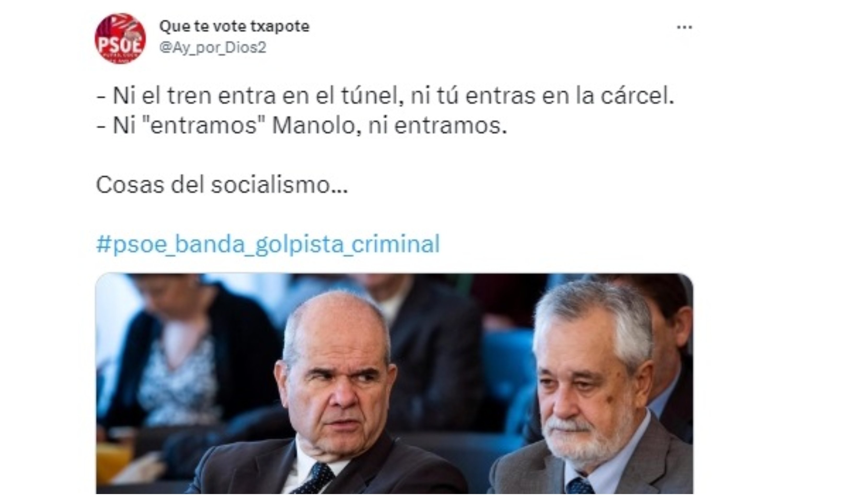The width and height of the screenshot is (853, 504).
Task: Open the three-dot more options menu
Action: click(684, 27)
